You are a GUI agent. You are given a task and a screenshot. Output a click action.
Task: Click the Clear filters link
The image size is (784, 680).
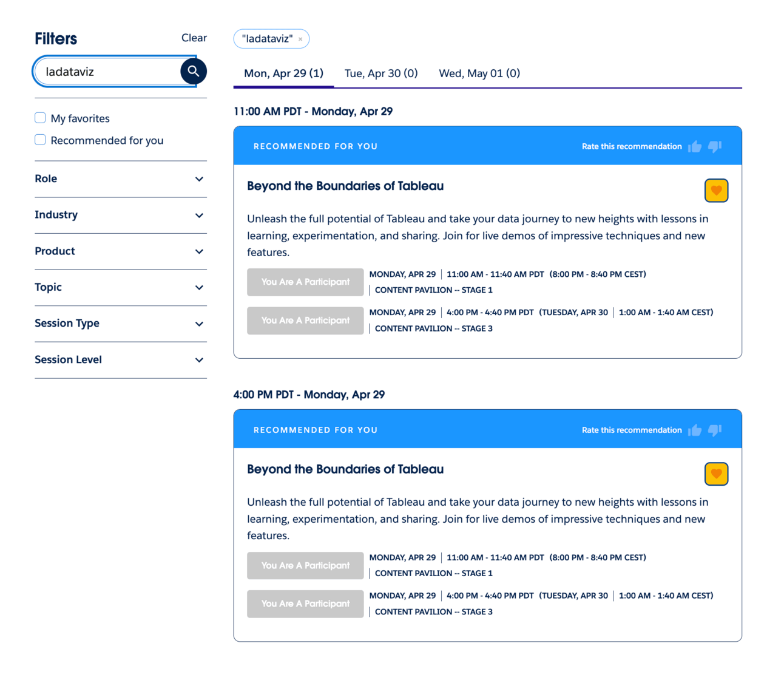tap(194, 38)
